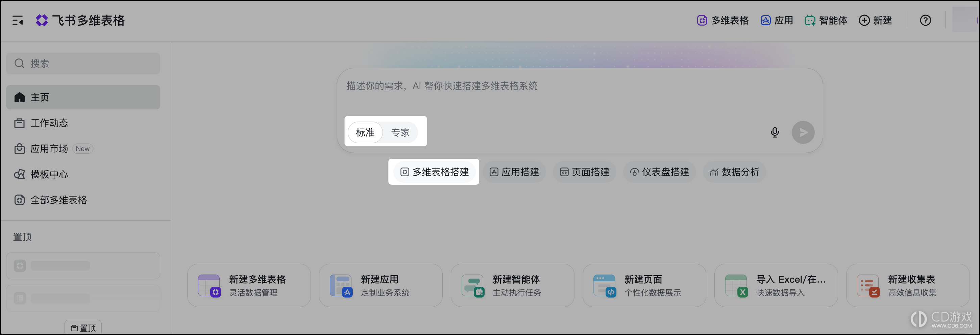Open 新建智能体 card

(512, 286)
